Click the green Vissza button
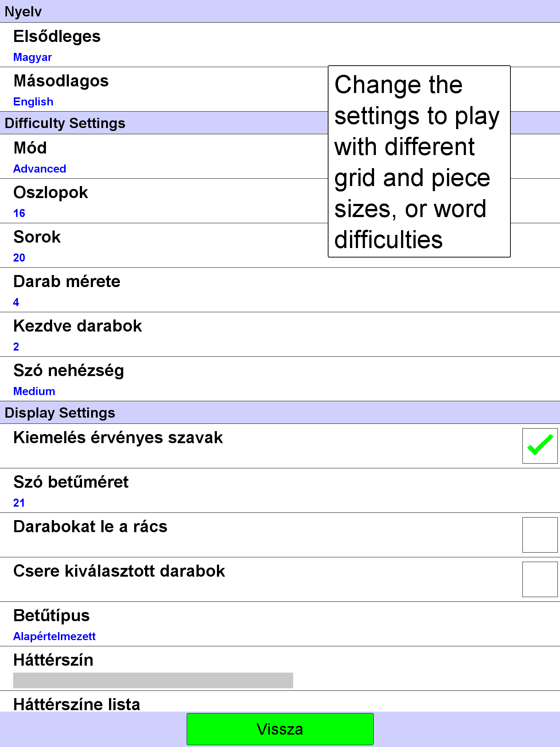Viewport: 560px width, 747px height. tap(280, 729)
